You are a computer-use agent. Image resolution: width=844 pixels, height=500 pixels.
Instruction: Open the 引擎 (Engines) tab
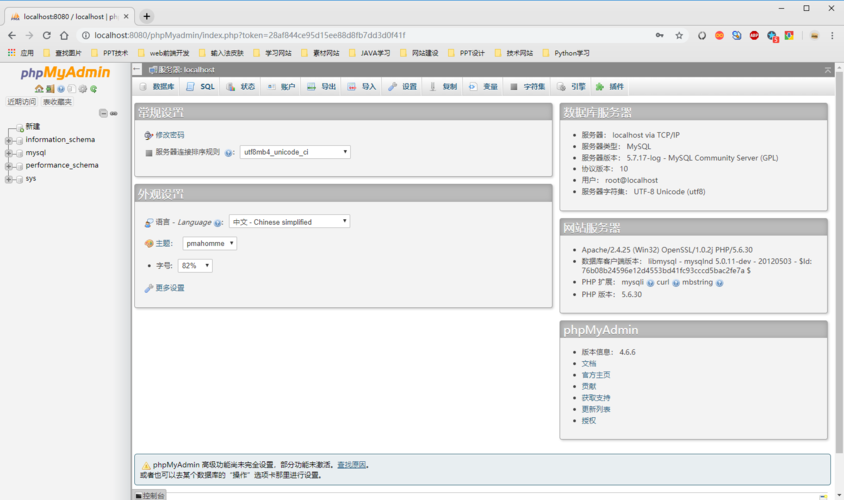click(x=571, y=87)
